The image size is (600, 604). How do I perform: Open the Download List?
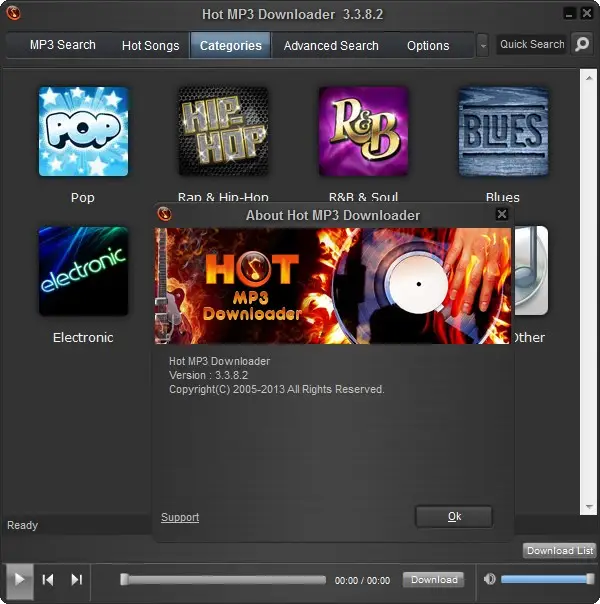[x=560, y=550]
